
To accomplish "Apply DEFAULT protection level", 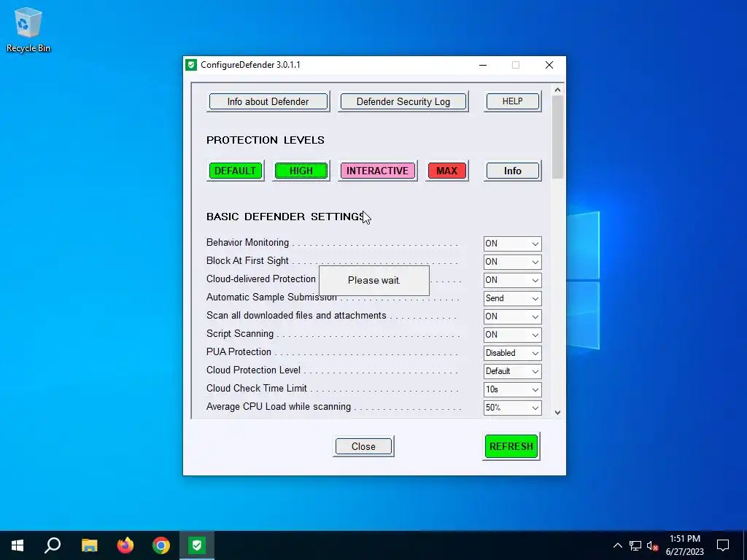I will point(236,171).
